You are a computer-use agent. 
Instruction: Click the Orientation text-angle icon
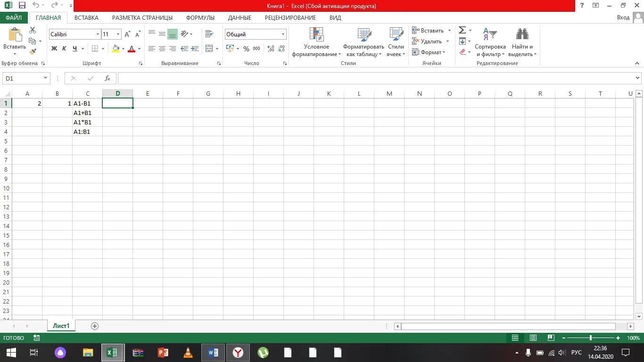click(x=184, y=34)
